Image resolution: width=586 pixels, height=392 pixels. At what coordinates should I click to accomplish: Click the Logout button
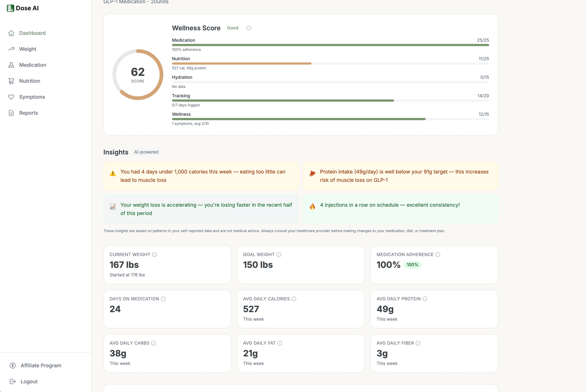pos(29,381)
